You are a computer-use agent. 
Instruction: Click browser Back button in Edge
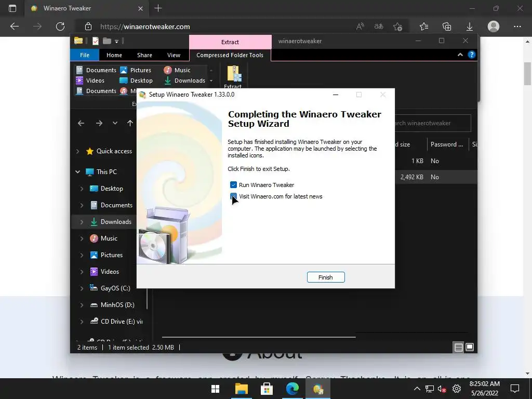pos(15,26)
